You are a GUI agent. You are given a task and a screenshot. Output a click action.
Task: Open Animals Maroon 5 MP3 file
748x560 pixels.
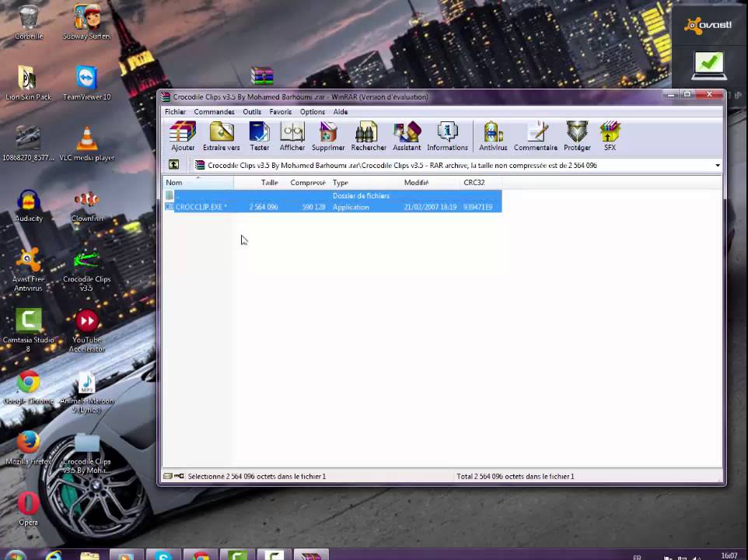(x=87, y=392)
